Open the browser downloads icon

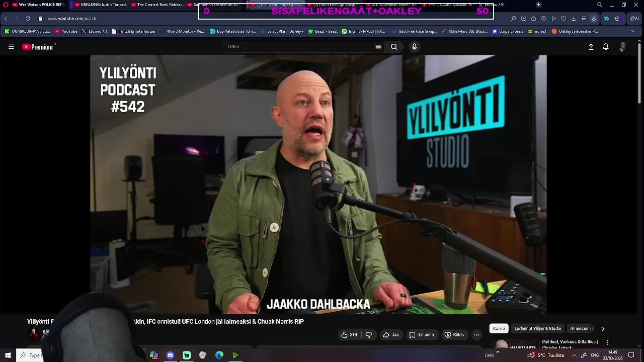point(574,19)
